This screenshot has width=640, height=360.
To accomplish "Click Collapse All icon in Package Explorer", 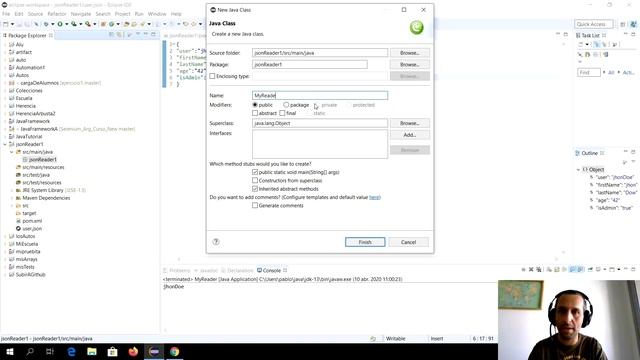I will click(111, 35).
